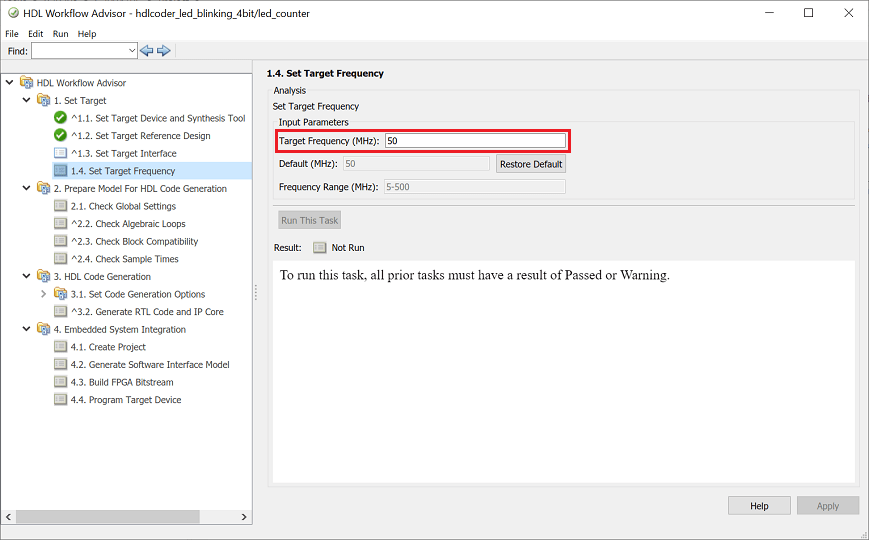
Task: Open the File menu
Action: [12, 33]
